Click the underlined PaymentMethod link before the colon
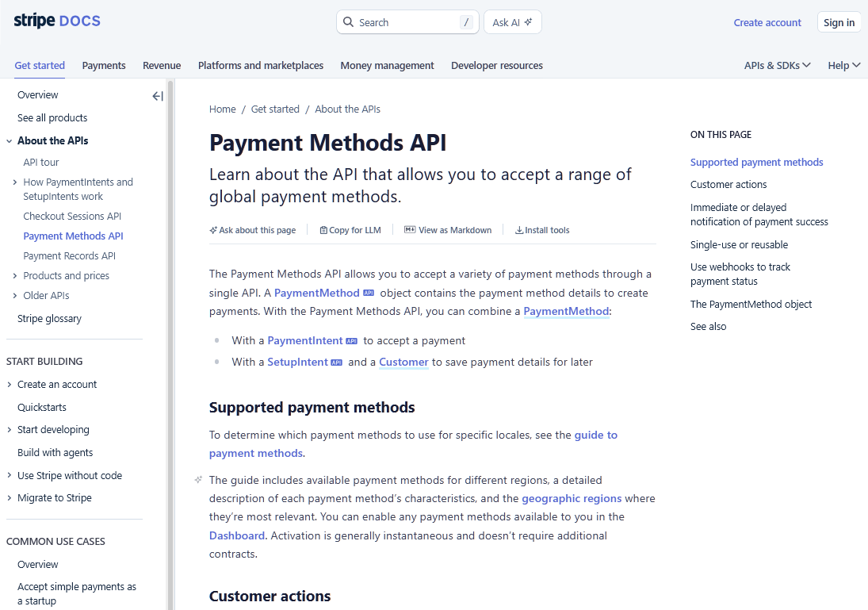The height and width of the screenshot is (610, 868). coord(566,312)
